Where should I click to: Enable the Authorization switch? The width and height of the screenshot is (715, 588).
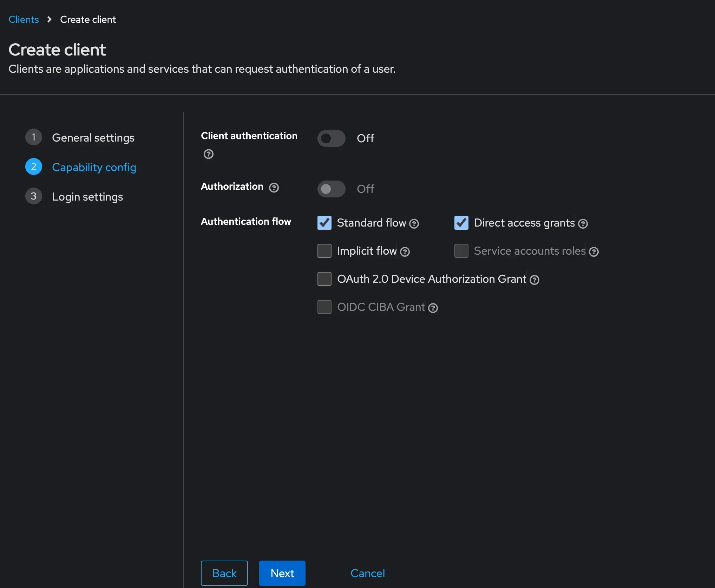[x=331, y=189]
